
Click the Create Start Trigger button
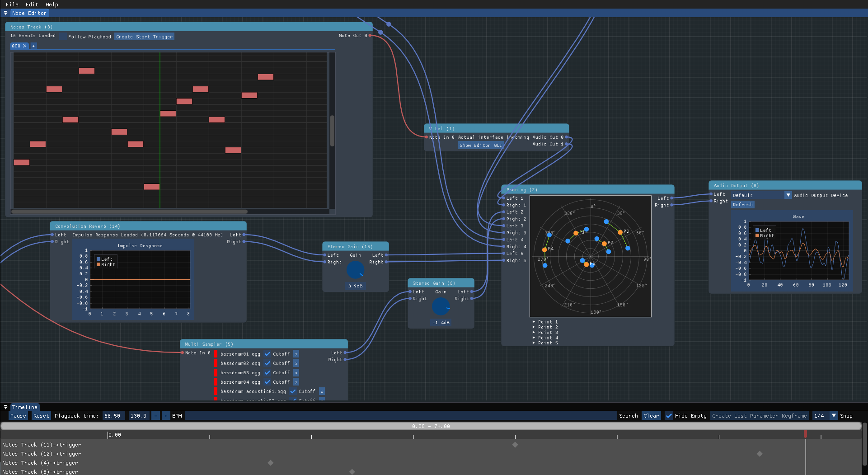tap(144, 37)
